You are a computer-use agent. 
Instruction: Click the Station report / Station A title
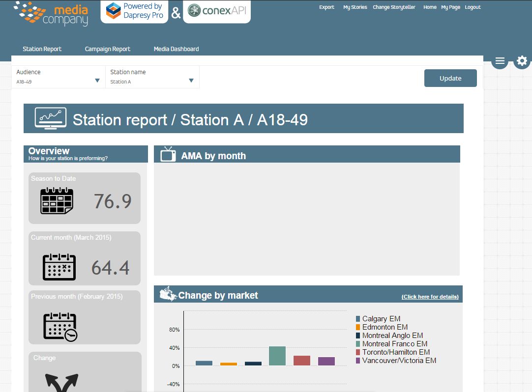(x=190, y=120)
